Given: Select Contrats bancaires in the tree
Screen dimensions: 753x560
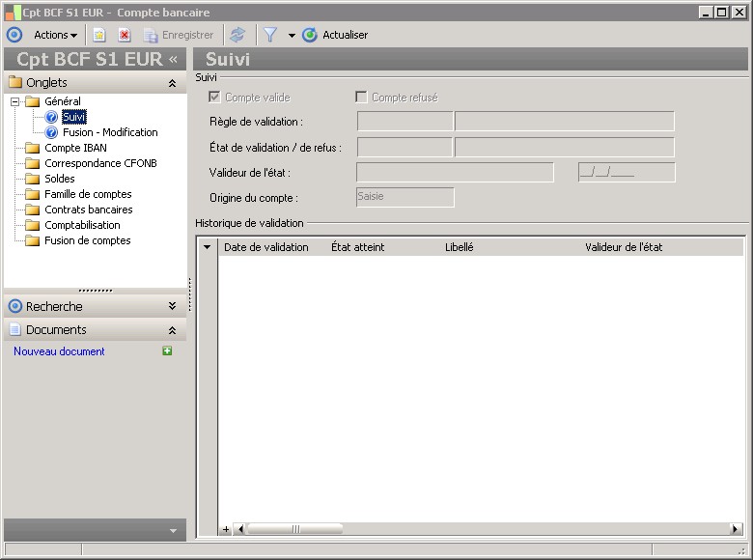Looking at the screenshot, I should [x=89, y=210].
